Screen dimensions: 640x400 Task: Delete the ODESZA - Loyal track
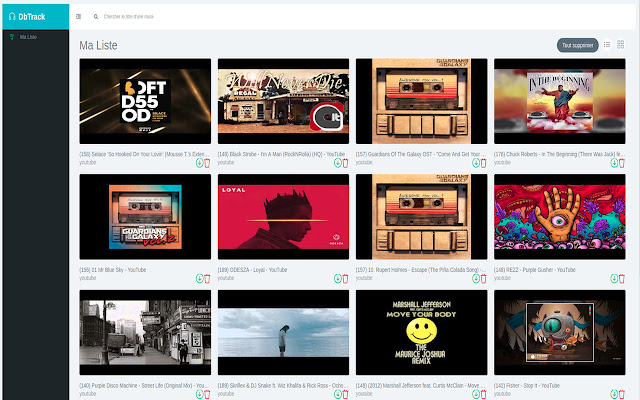[x=345, y=278]
